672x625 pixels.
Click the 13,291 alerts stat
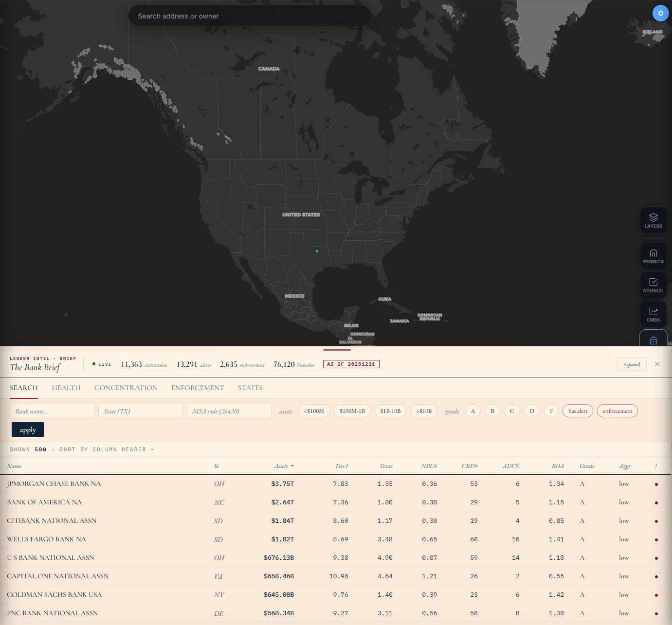194,364
